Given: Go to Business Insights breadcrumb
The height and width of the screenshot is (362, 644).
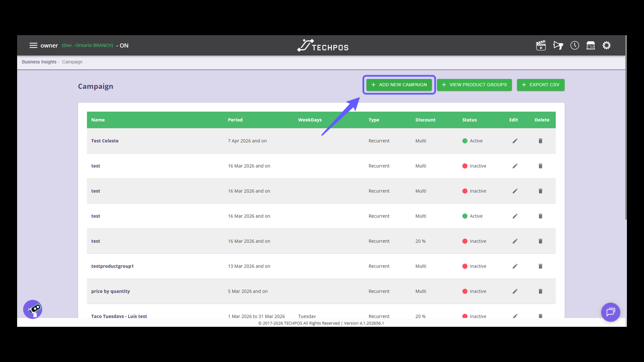Looking at the screenshot, I should 39,62.
